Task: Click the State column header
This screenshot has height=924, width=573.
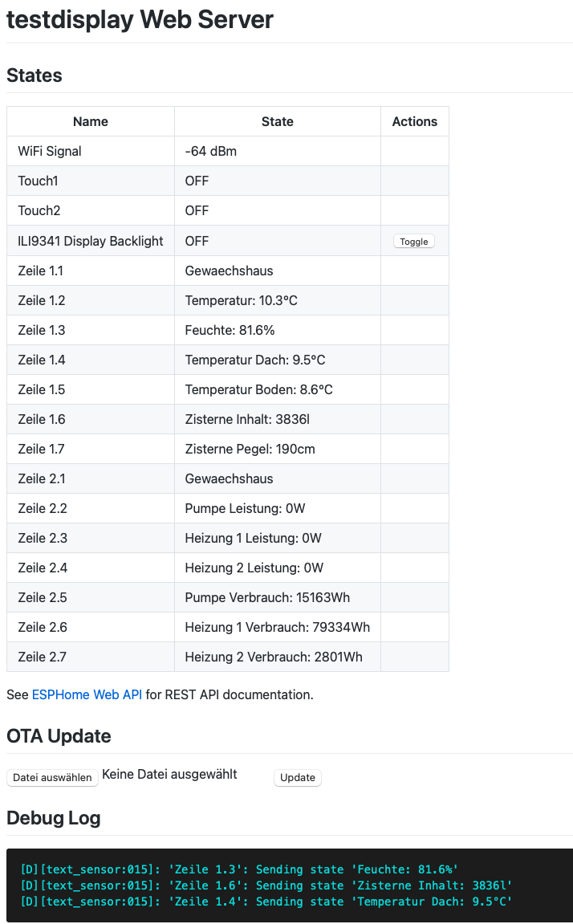Action: tap(278, 121)
